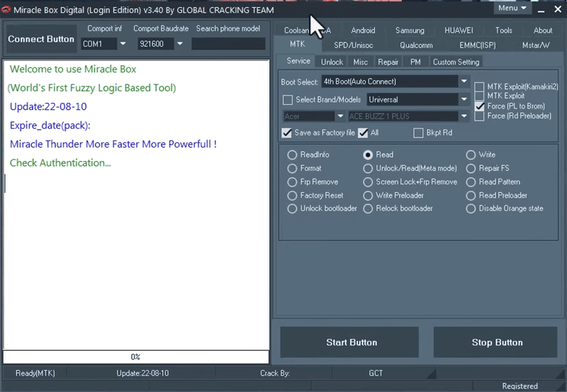This screenshot has height=392, width=567.
Task: Select Unlock/Read(Meta mode) option
Action: [x=368, y=168]
